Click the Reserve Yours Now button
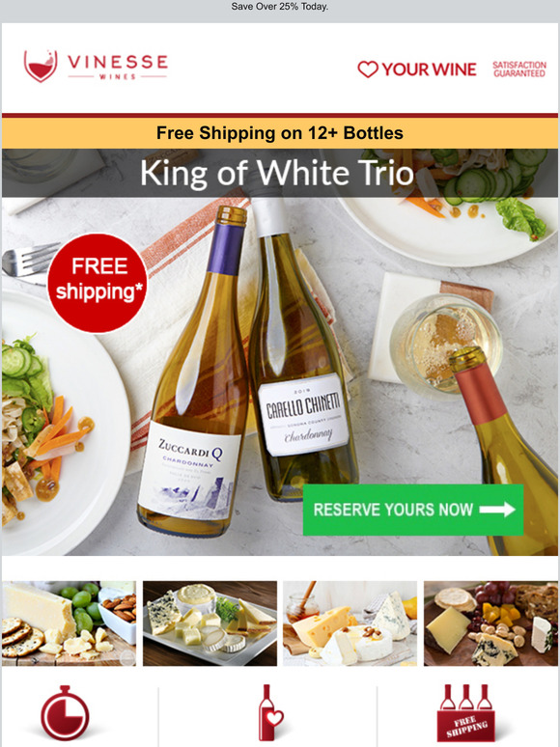Viewport: 560px width, 747px height. [413, 510]
